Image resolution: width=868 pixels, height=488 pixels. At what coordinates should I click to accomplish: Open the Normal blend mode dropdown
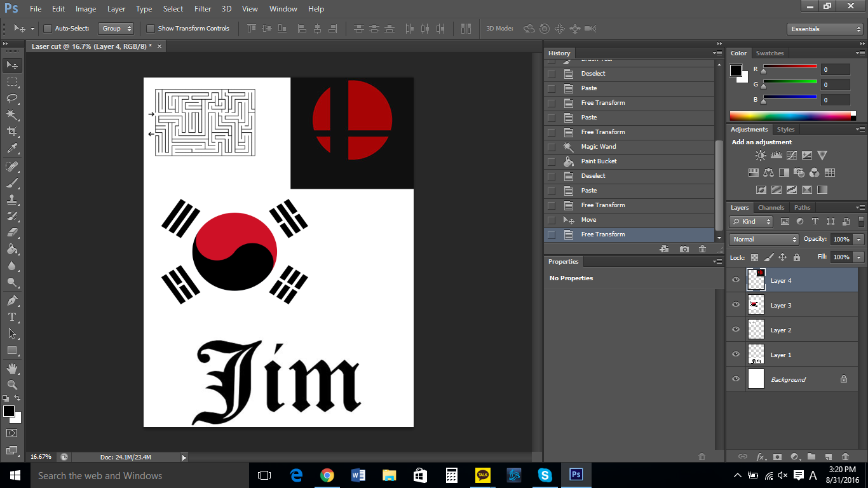(x=764, y=240)
